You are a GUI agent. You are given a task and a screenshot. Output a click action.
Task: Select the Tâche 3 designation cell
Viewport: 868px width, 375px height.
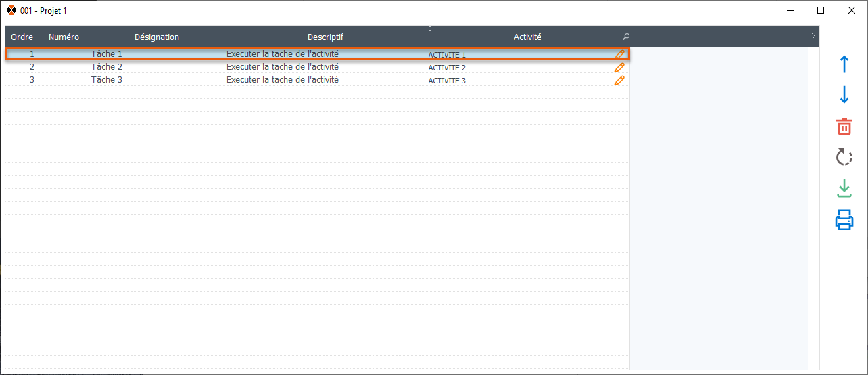[107, 80]
